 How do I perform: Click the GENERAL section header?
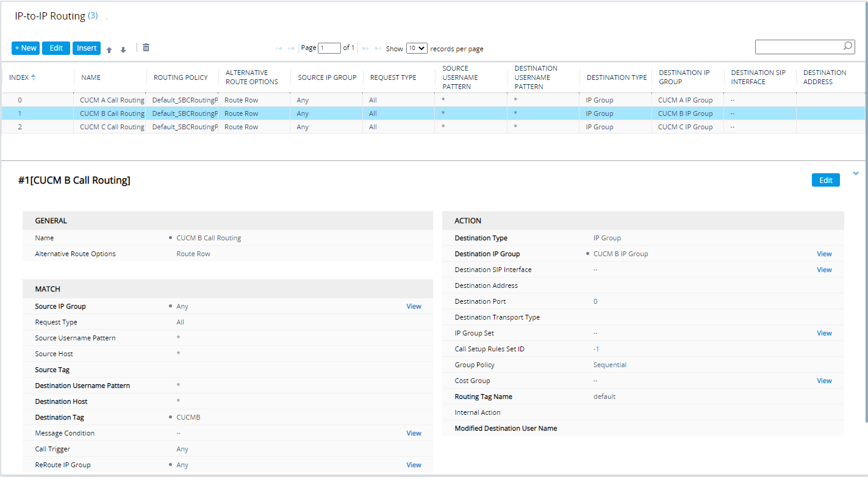228,221
